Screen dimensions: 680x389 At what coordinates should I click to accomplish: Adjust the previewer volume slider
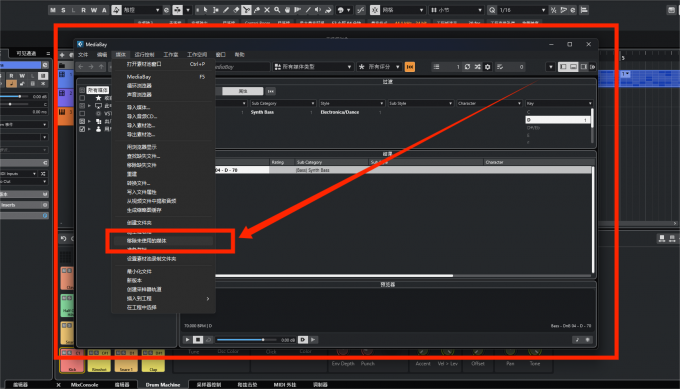point(246,340)
